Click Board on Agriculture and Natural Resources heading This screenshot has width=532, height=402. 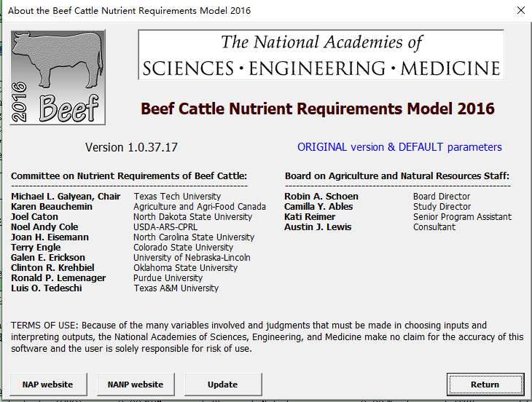(x=397, y=176)
